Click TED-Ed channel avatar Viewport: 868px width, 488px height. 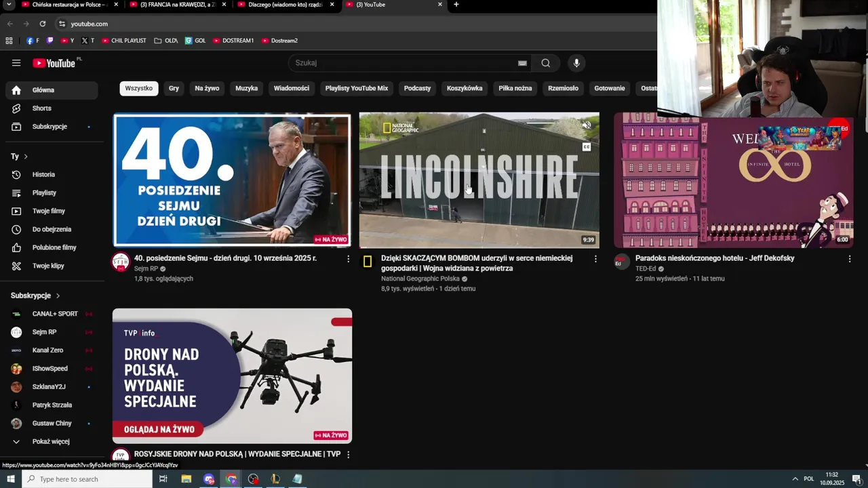pyautogui.click(x=622, y=262)
